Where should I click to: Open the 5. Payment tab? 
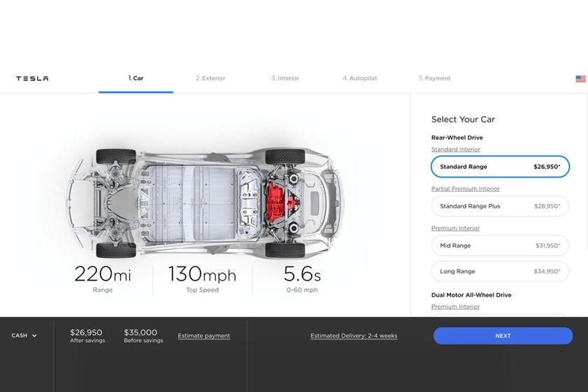[434, 78]
